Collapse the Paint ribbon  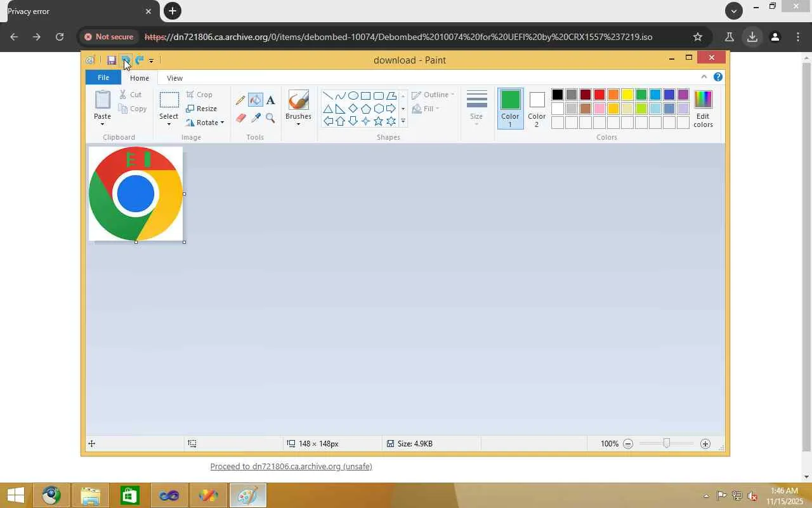704,77
